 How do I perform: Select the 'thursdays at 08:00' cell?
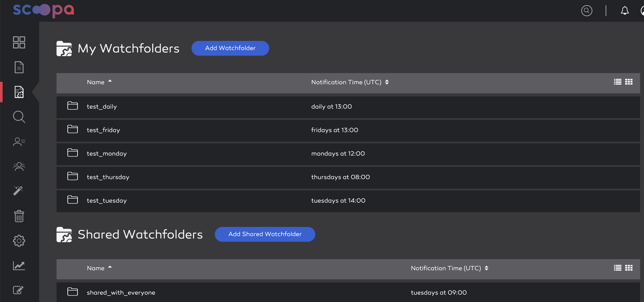pos(340,177)
